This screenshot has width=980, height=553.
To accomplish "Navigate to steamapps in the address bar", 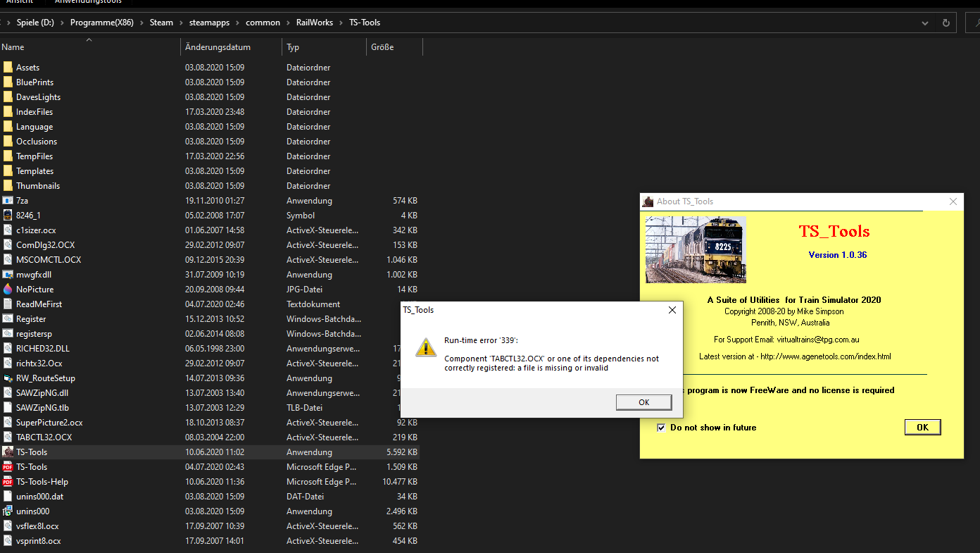I will click(x=209, y=23).
